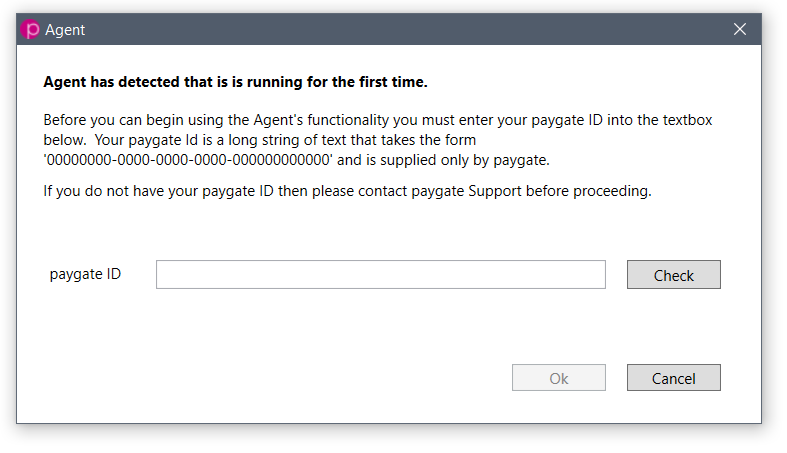Click the 'paygate ID' field label
Image resolution: width=787 pixels, height=453 pixels.
[85, 274]
